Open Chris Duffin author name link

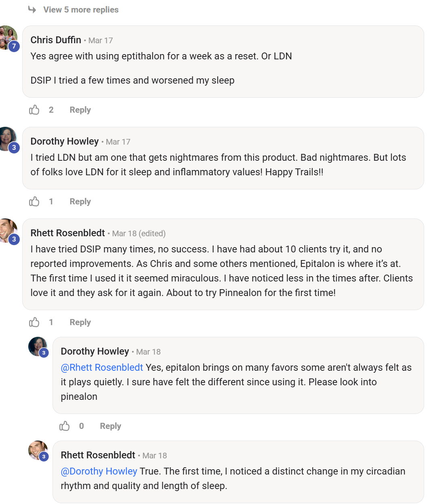[56, 40]
